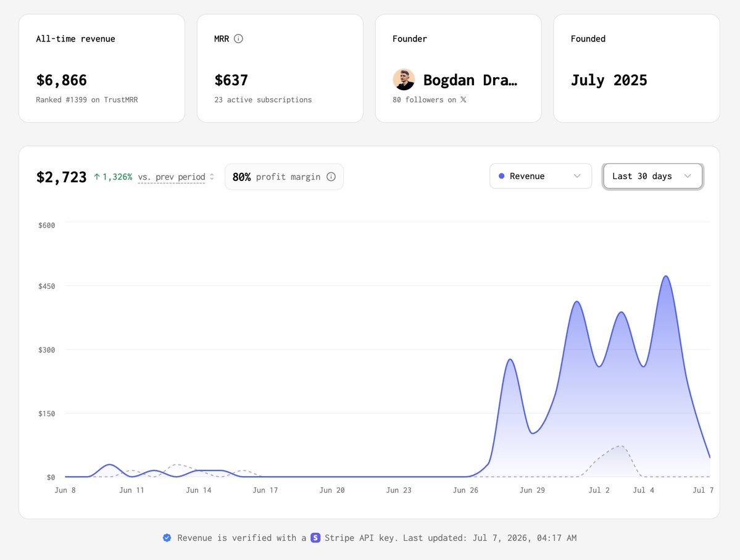The height and width of the screenshot is (560, 740).
Task: Click the $150 y-axis label
Action: click(x=46, y=414)
